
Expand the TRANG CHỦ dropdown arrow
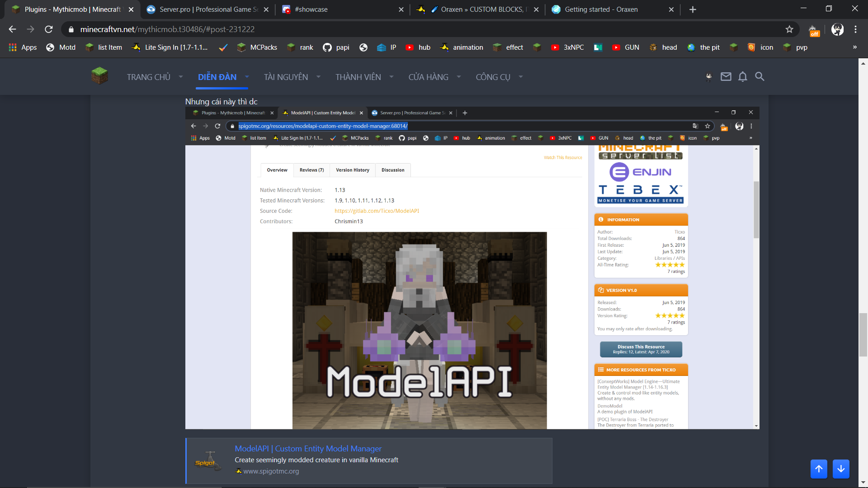(x=181, y=77)
